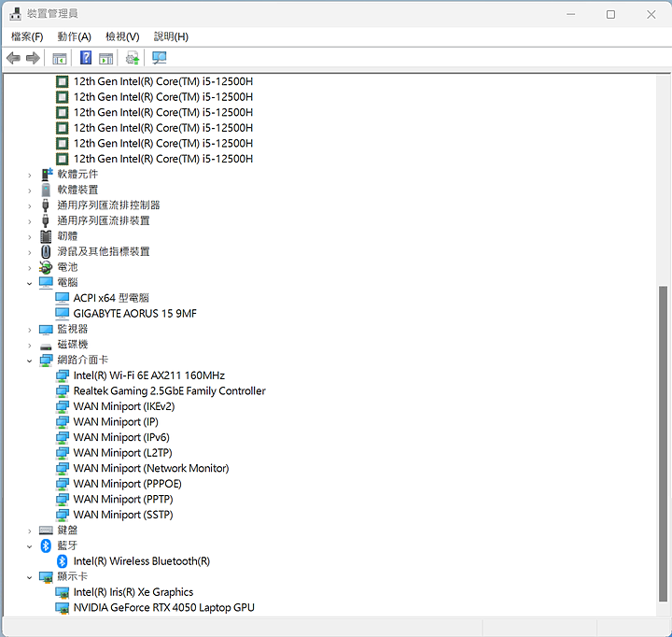Click the Forward arrow toolbar button

33,58
